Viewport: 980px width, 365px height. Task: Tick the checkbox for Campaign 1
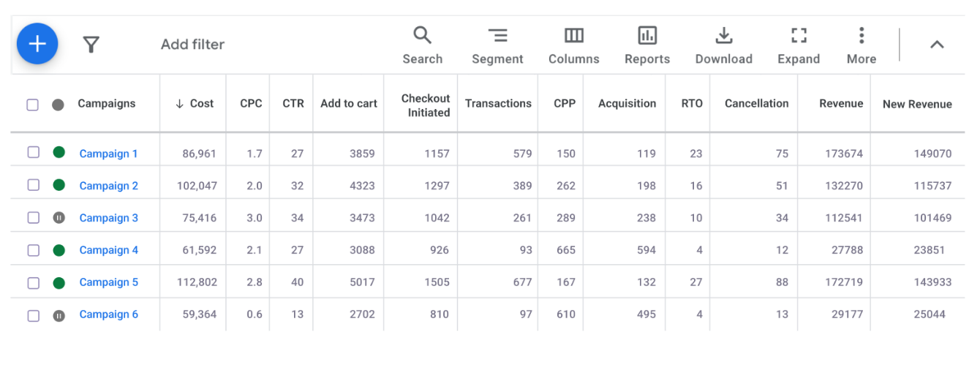tap(33, 153)
